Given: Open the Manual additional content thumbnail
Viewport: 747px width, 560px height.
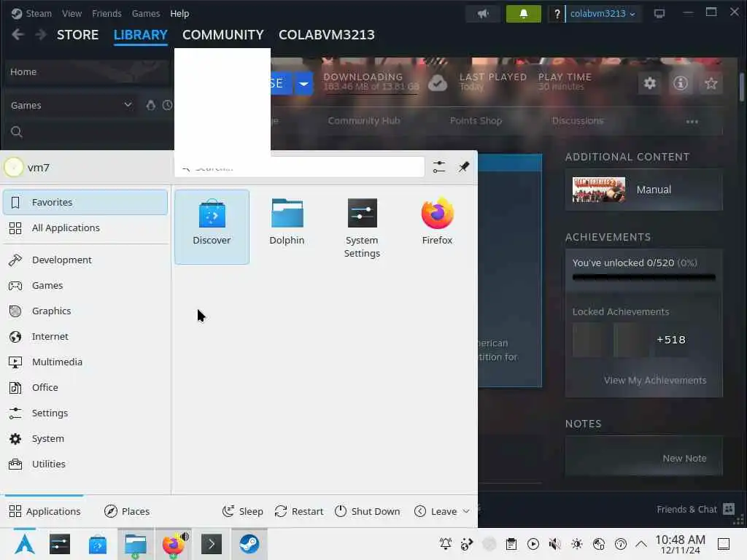Looking at the screenshot, I should [x=599, y=190].
